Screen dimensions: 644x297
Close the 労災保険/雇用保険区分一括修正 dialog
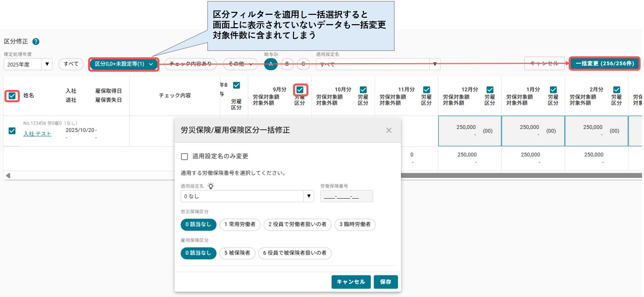tap(389, 130)
